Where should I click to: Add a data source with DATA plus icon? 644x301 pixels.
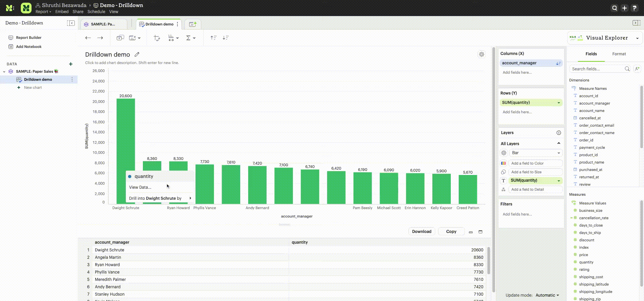click(x=71, y=64)
